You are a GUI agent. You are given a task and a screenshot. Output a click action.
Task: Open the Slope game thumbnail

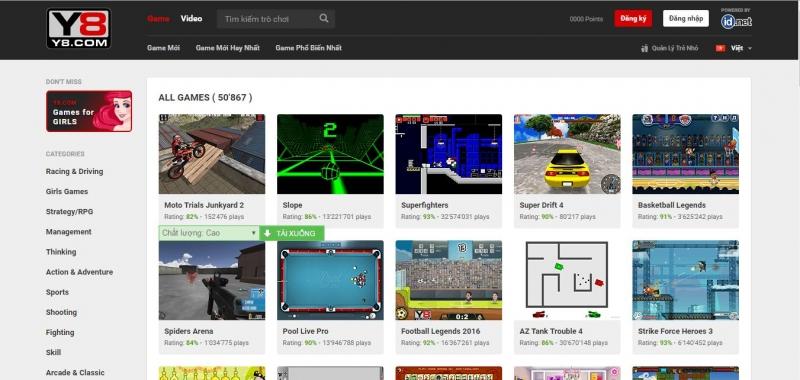point(330,154)
